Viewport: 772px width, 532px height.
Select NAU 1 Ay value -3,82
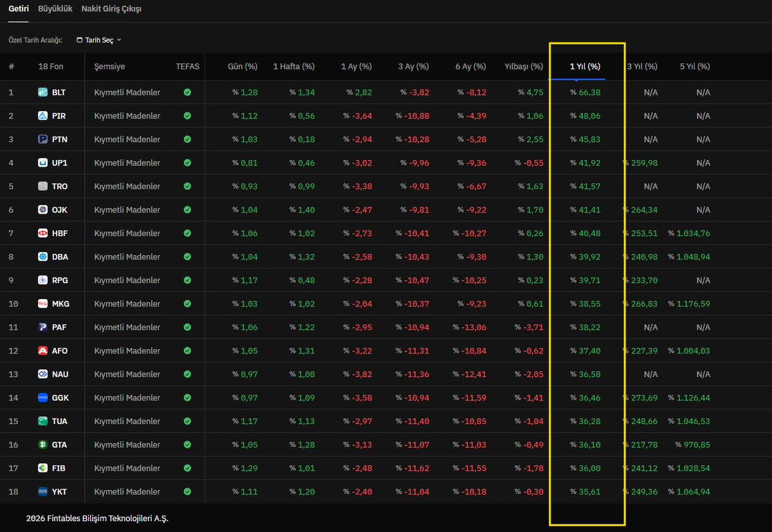point(358,374)
